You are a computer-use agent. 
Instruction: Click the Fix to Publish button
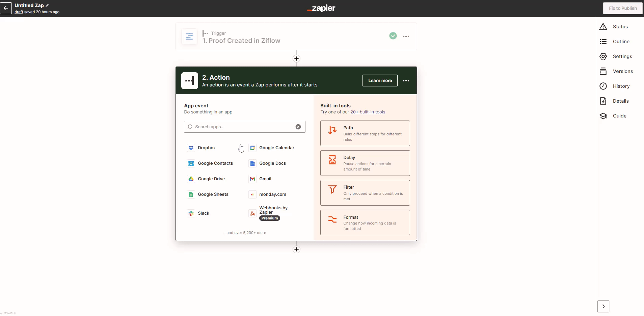(623, 8)
